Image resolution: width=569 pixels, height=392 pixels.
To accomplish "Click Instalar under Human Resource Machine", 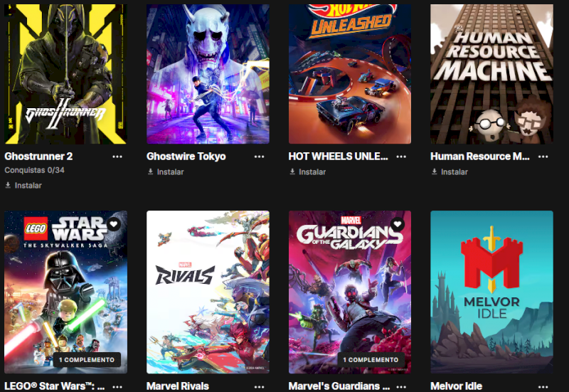I will coord(450,172).
